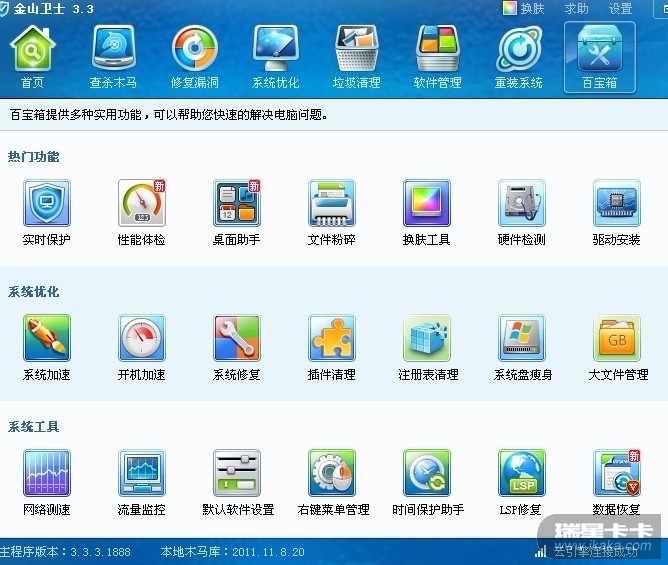Launch 网络测速 graph icon
Image resolution: width=668 pixels, height=565 pixels.
coord(47,473)
